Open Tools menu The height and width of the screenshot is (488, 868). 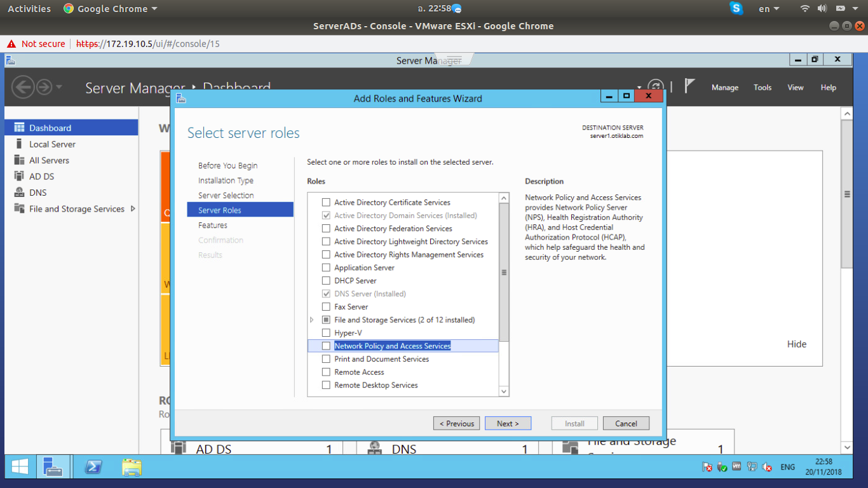tap(763, 88)
